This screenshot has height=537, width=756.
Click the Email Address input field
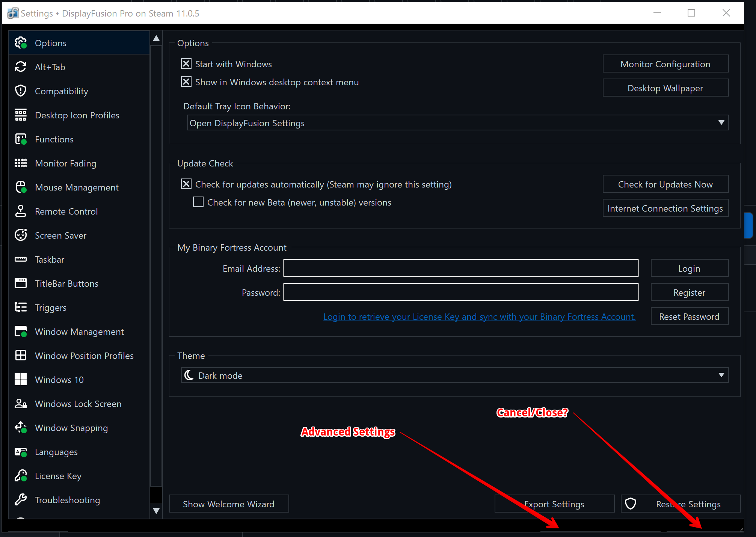460,268
